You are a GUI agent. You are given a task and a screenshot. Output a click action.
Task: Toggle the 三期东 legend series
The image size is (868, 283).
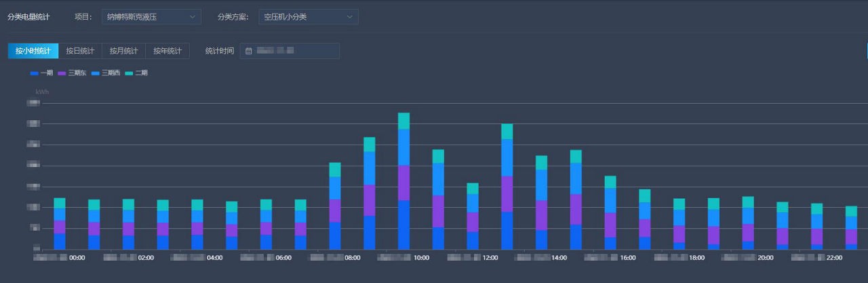click(x=72, y=73)
